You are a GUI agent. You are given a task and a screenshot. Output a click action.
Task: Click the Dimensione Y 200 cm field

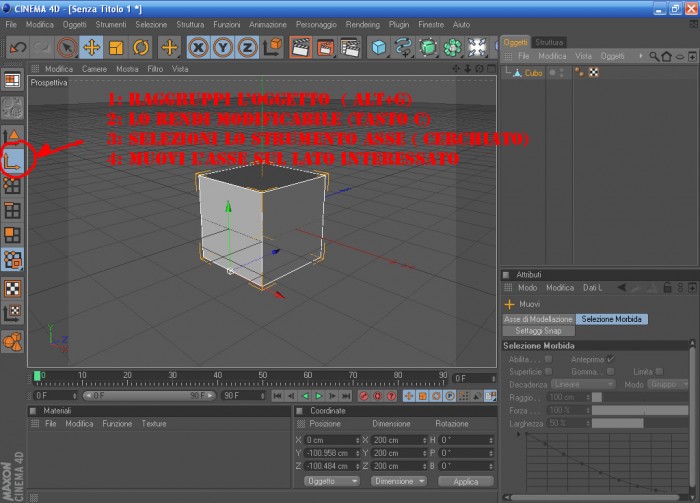coord(399,453)
